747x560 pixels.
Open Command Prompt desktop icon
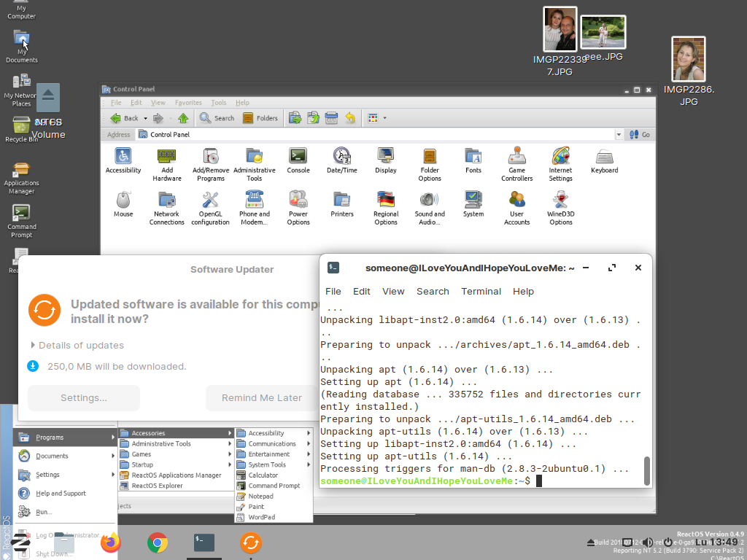(21, 222)
